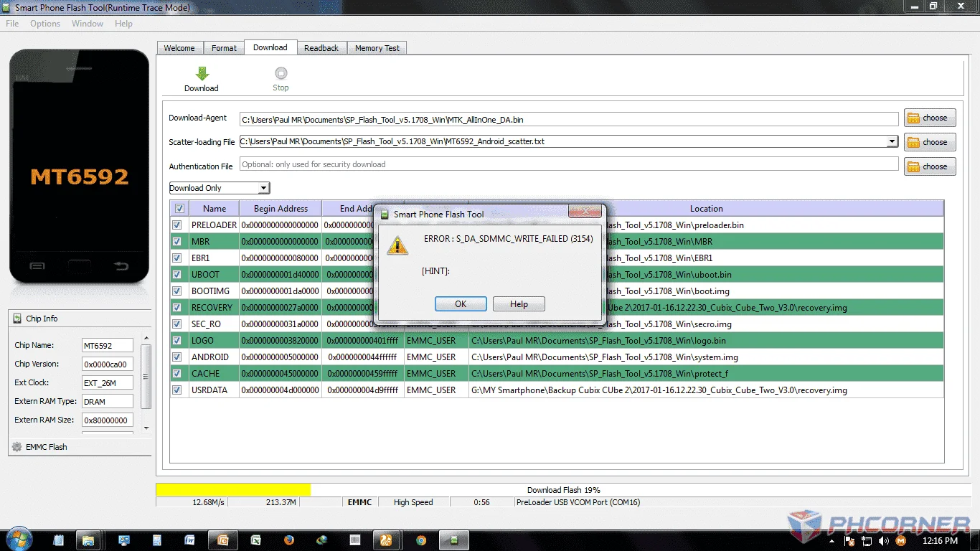Viewport: 980px width, 551px height.
Task: Uncheck the PRELOADER partition checkbox
Action: pos(177,225)
